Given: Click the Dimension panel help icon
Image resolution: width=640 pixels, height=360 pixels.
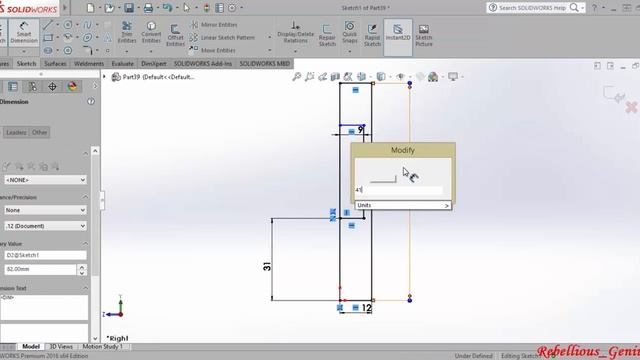Looking at the screenshot, I should click(91, 102).
